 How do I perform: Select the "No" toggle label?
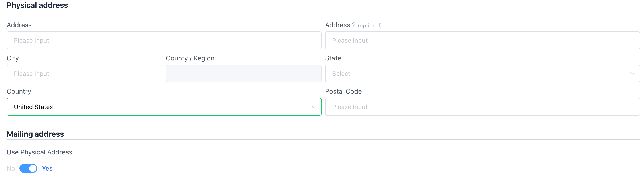pyautogui.click(x=11, y=169)
